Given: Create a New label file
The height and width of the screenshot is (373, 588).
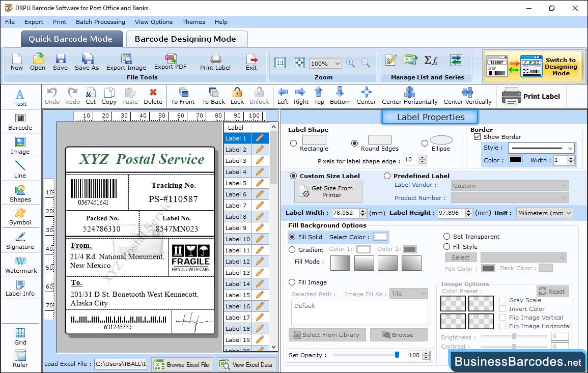Looking at the screenshot, I should coord(16,62).
